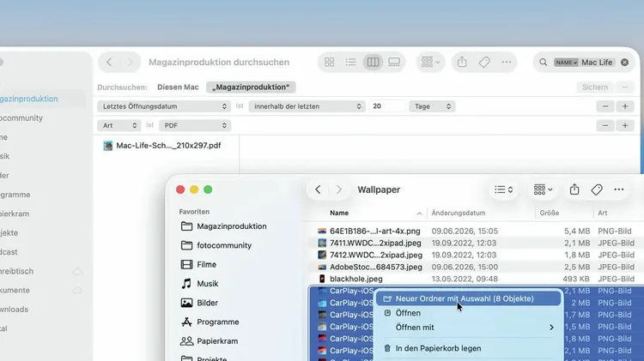Open more actions ellipsis in Wallpaper window
This screenshot has width=644, height=361.
pos(618,190)
